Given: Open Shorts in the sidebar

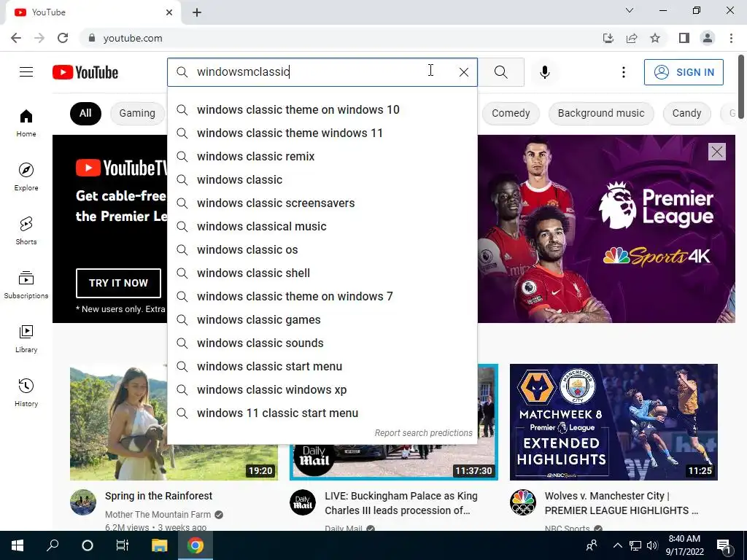Looking at the screenshot, I should 26,230.
